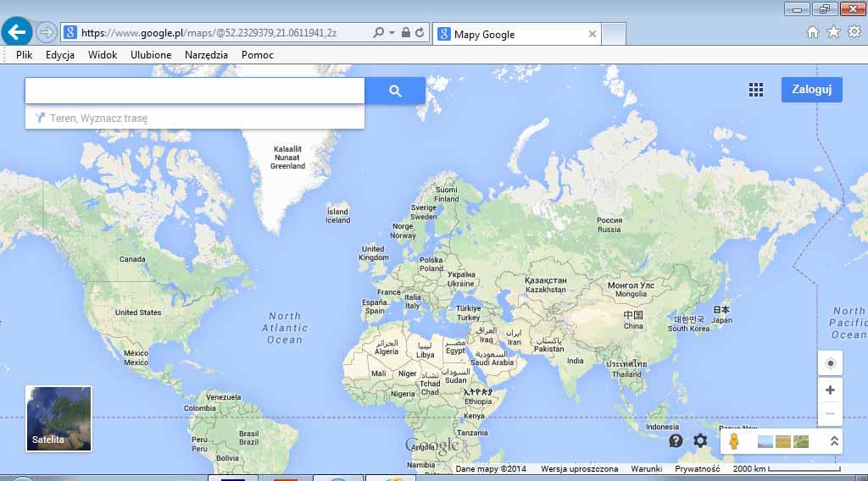Click the Zaloguj sign-in button
Viewport: 868px width, 481px height.
pos(811,90)
